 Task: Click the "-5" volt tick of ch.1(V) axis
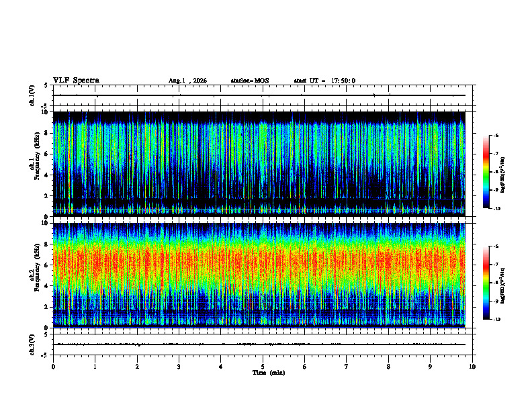click(45, 106)
